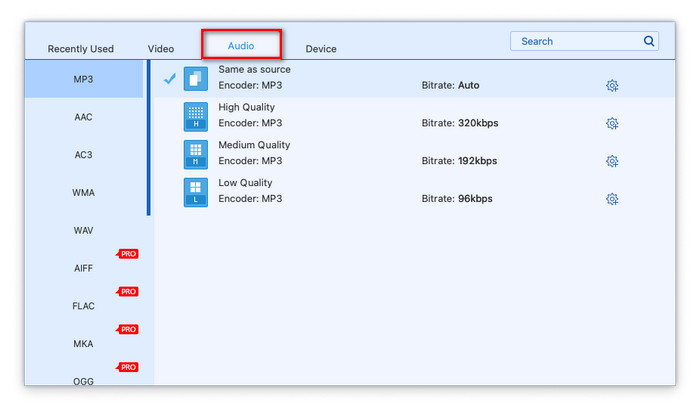Click the magnifier search icon
The image size is (700, 413).
648,42
